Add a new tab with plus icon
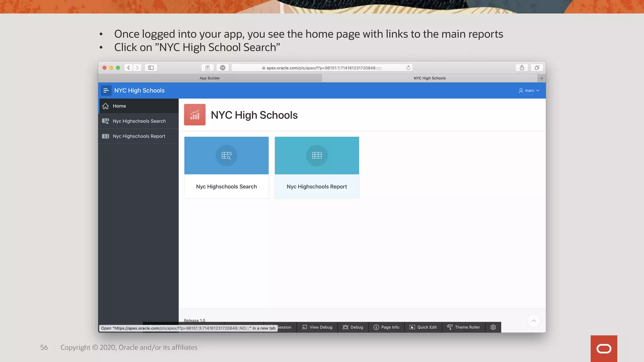644x362 pixels. (x=541, y=78)
